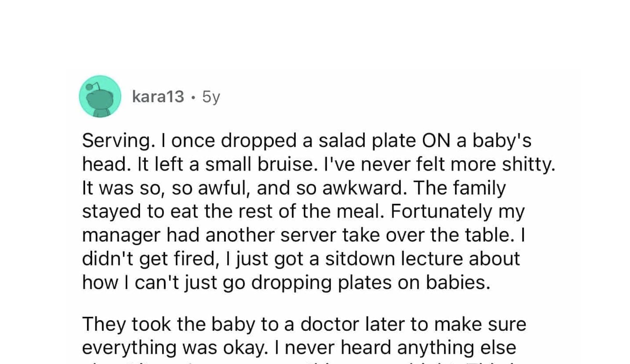
Task: Click the word "family" in the comment
Action: tap(479, 188)
